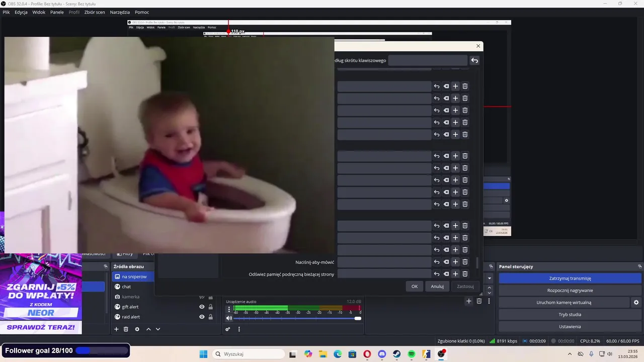Open the Narzędzia menu
Viewport: 644px width, 362px height.
(x=119, y=12)
